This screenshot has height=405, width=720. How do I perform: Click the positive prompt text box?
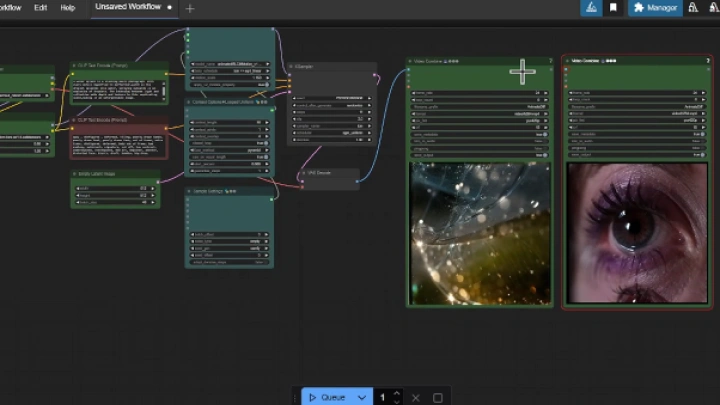tap(118, 90)
